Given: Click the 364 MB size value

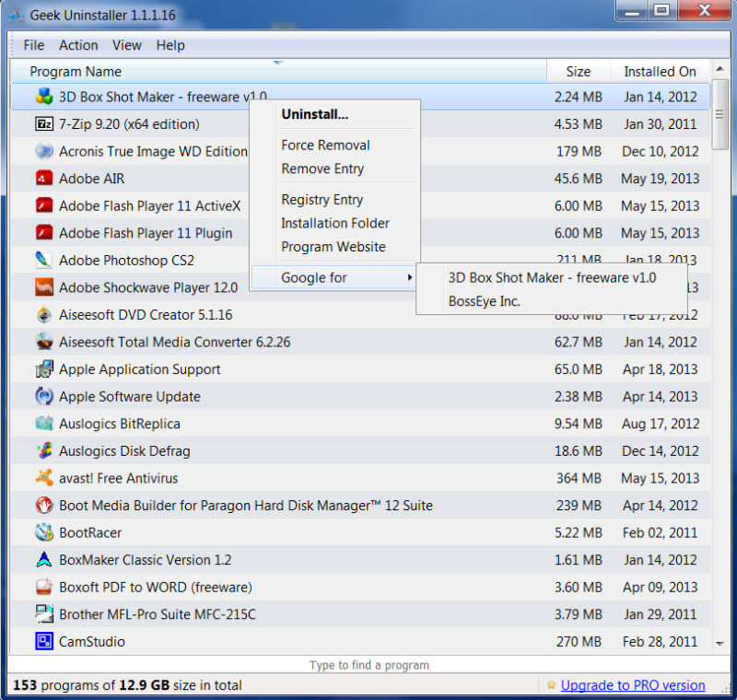Looking at the screenshot, I should [579, 478].
